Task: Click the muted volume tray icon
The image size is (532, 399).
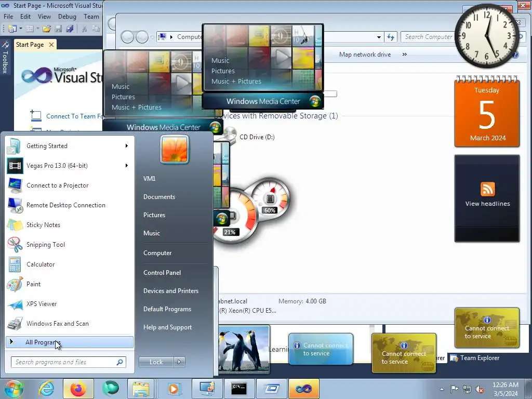Action: [480, 389]
